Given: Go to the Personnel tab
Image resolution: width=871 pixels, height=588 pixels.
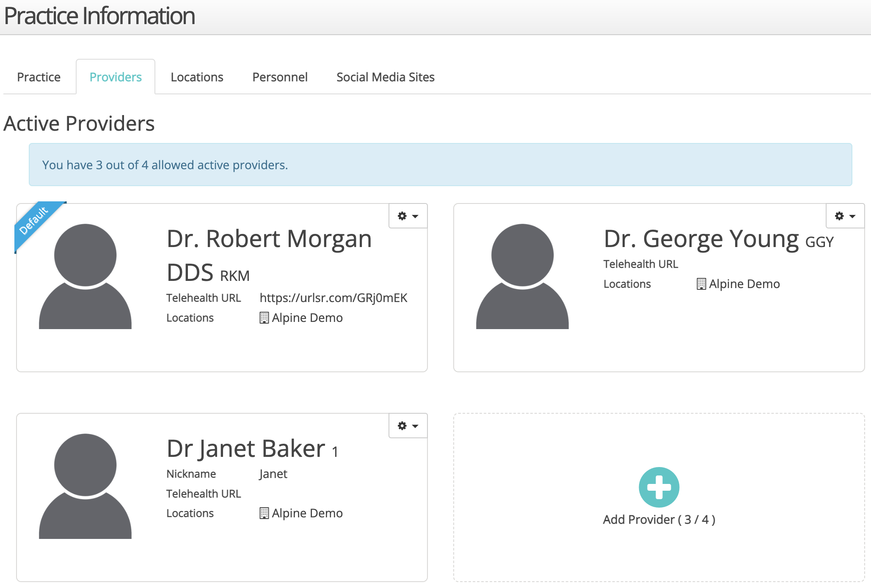Looking at the screenshot, I should coord(280,77).
